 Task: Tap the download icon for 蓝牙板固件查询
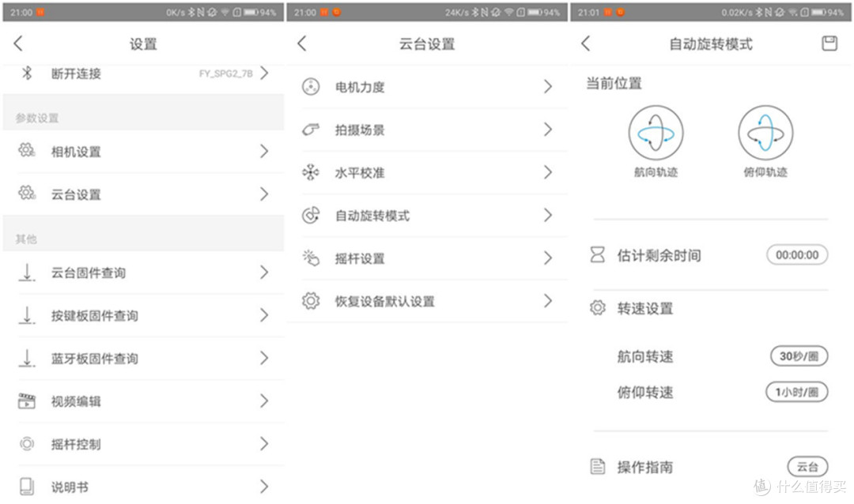coord(27,358)
